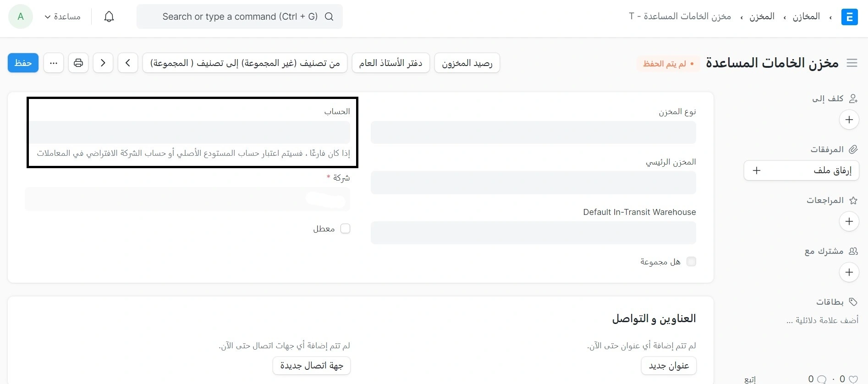Image resolution: width=868 pixels, height=384 pixels.
Task: Check the هل مجموعة checkbox
Action: coord(691,261)
